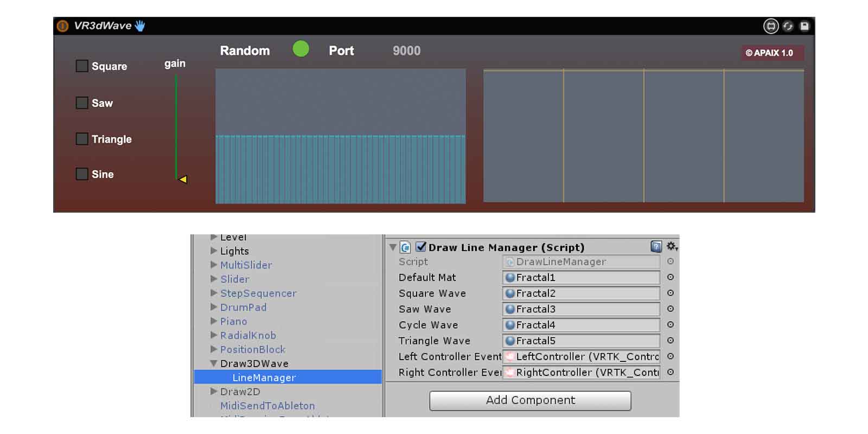Expand the Piano hierarchy item
Viewport: 868px width, 434px height.
(x=214, y=321)
